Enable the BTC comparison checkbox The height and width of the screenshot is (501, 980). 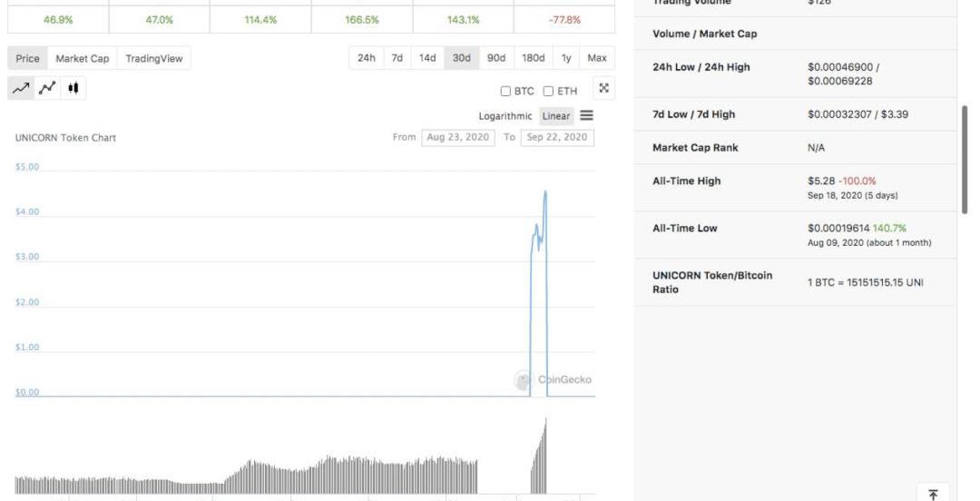click(x=505, y=91)
